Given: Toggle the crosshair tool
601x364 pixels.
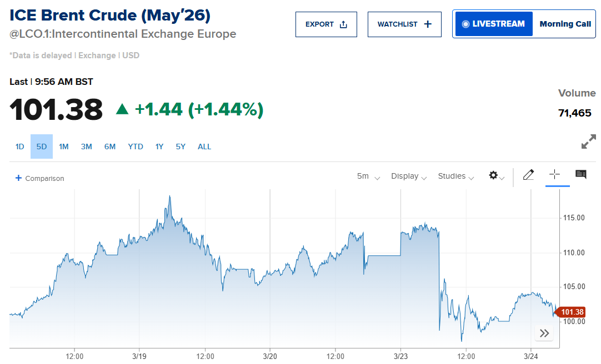Looking at the screenshot, I should (554, 175).
